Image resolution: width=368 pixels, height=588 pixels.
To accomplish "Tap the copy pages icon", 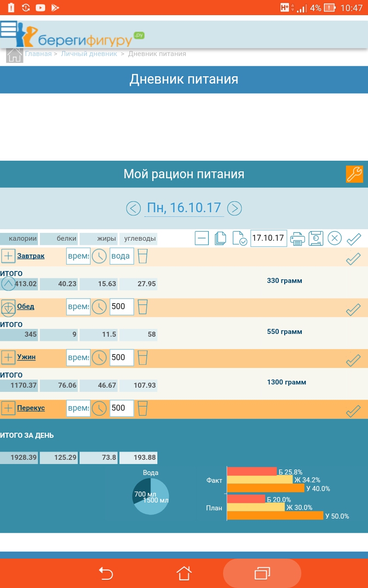I will point(221,238).
